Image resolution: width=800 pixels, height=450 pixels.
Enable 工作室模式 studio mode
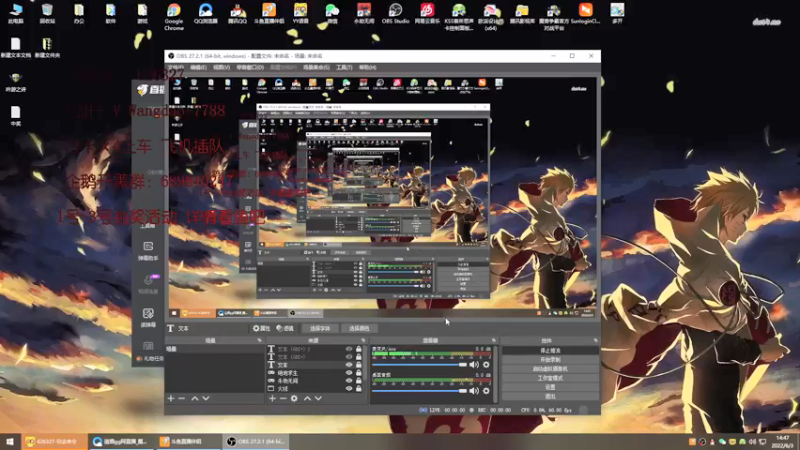click(x=550, y=378)
